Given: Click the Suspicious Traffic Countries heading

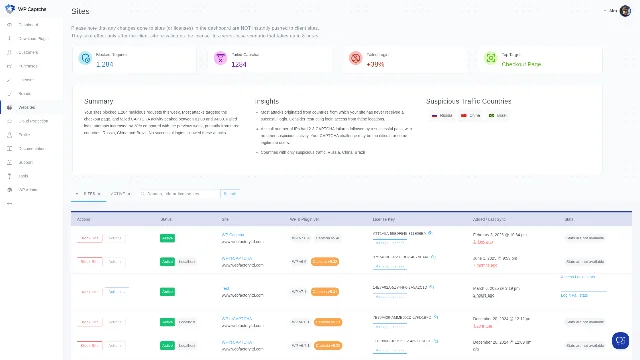Looking at the screenshot, I should tap(469, 101).
